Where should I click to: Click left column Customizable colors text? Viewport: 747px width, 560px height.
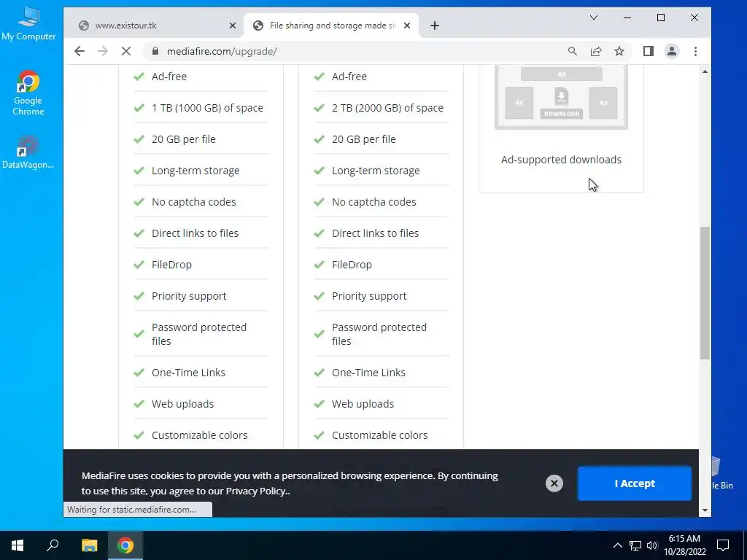[200, 435]
